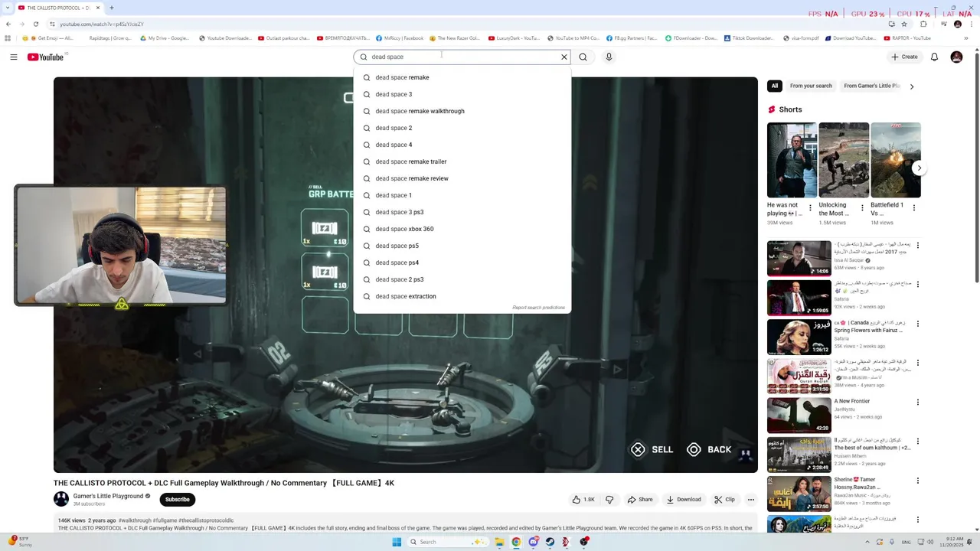Choose suggestion 'dead space 2'
Screen dimensions: 980x551
point(462,128)
